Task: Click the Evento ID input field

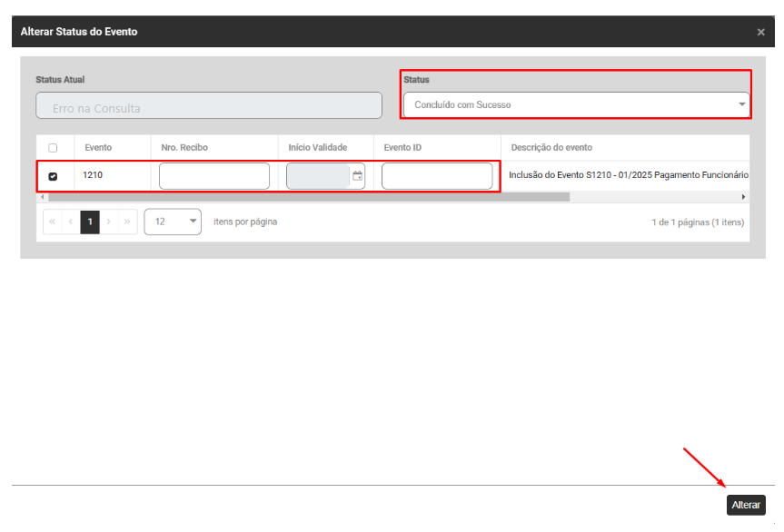Action: click(437, 176)
